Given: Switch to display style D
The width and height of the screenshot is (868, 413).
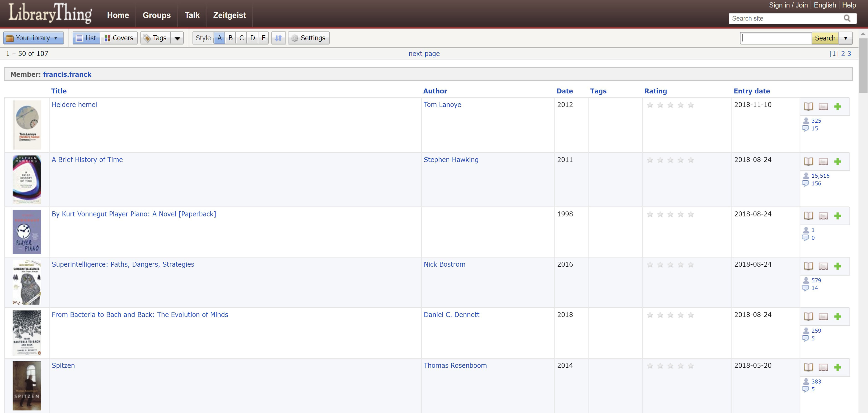Looking at the screenshot, I should coord(252,38).
